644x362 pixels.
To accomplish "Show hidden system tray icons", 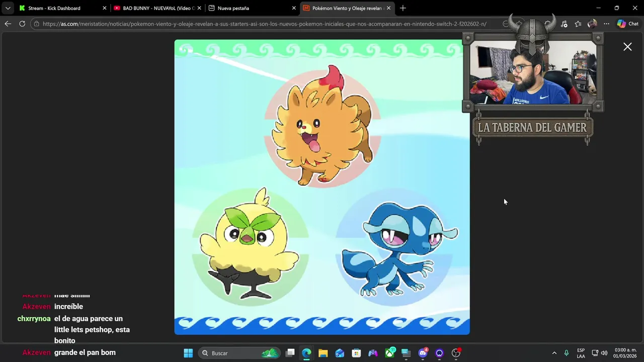I will 554,353.
